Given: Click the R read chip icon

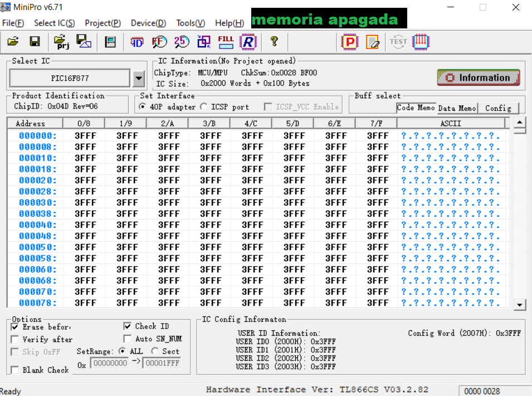Looking at the screenshot, I should click(248, 42).
